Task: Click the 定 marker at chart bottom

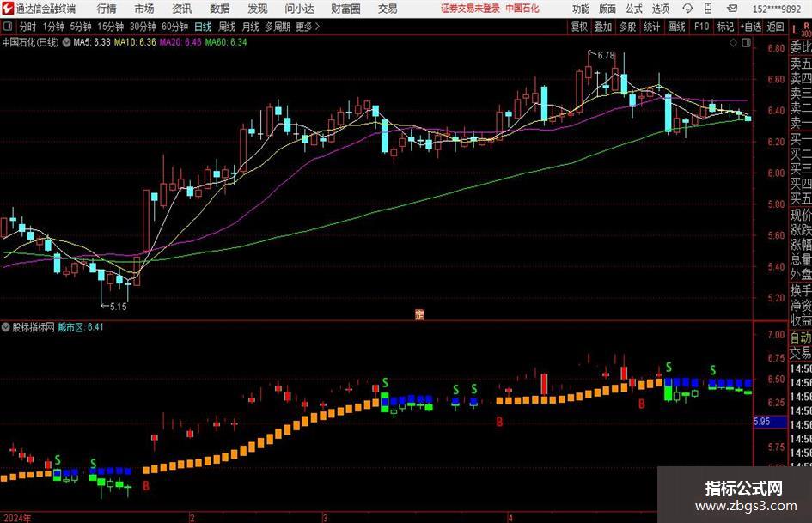Action: tap(419, 314)
